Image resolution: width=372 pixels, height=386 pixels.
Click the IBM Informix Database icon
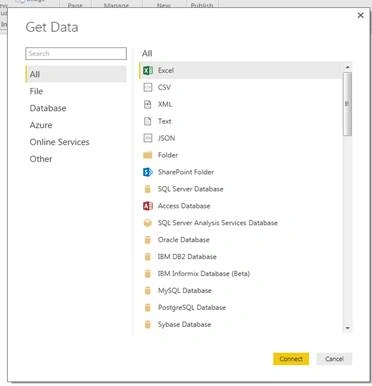click(x=148, y=274)
